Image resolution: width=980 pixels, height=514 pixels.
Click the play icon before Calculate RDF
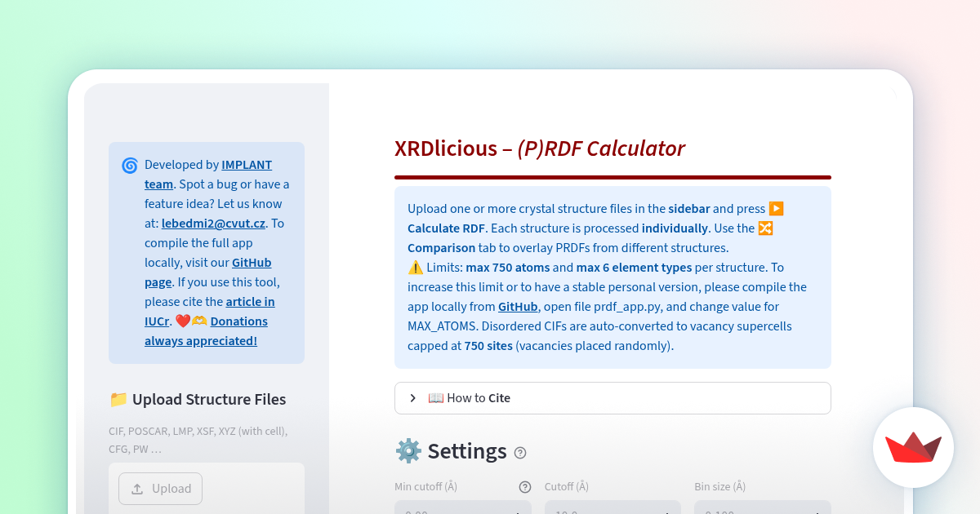[777, 209]
